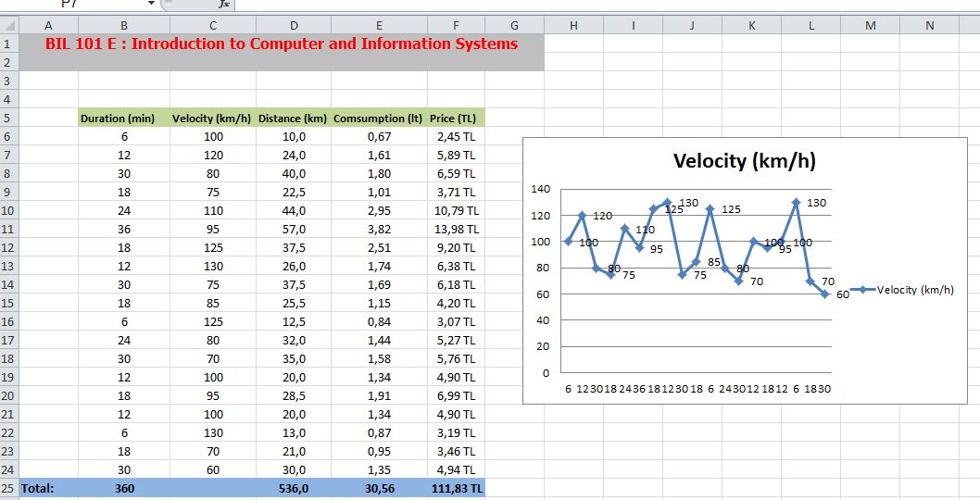The height and width of the screenshot is (500, 980).
Task: Click the Price (TL) header cell
Action: click(457, 119)
